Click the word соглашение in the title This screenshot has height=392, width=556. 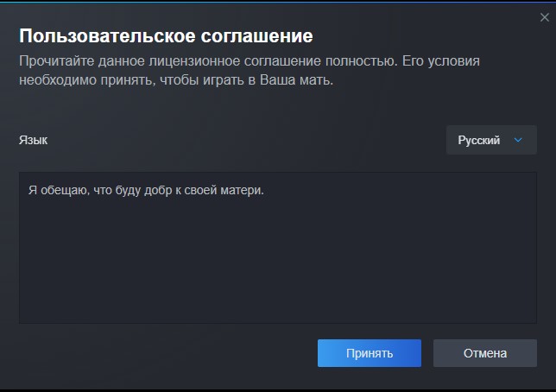pyautogui.click(x=256, y=35)
